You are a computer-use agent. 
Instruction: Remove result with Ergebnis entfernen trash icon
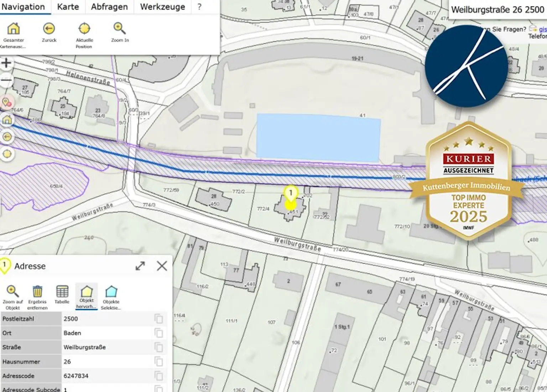click(37, 292)
